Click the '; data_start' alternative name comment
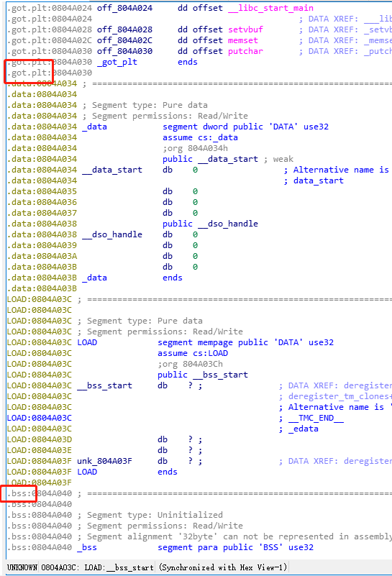This screenshot has height=576, width=392. pyautogui.click(x=314, y=180)
